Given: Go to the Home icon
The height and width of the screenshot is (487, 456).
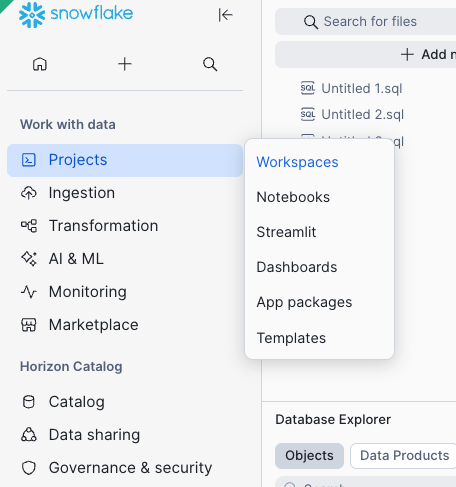Looking at the screenshot, I should pyautogui.click(x=40, y=64).
